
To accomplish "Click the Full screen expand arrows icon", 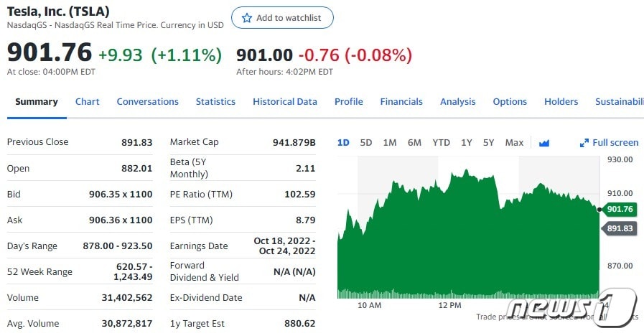I will (584, 143).
